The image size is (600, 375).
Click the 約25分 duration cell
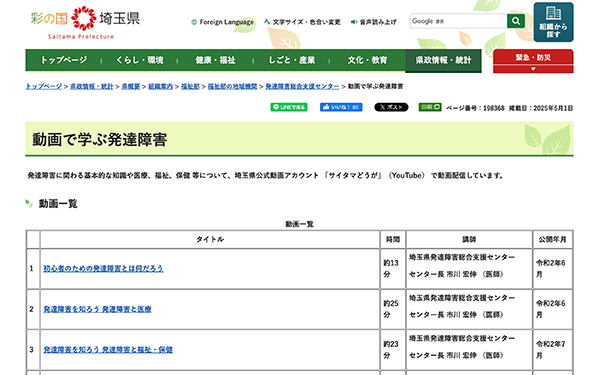(393, 309)
